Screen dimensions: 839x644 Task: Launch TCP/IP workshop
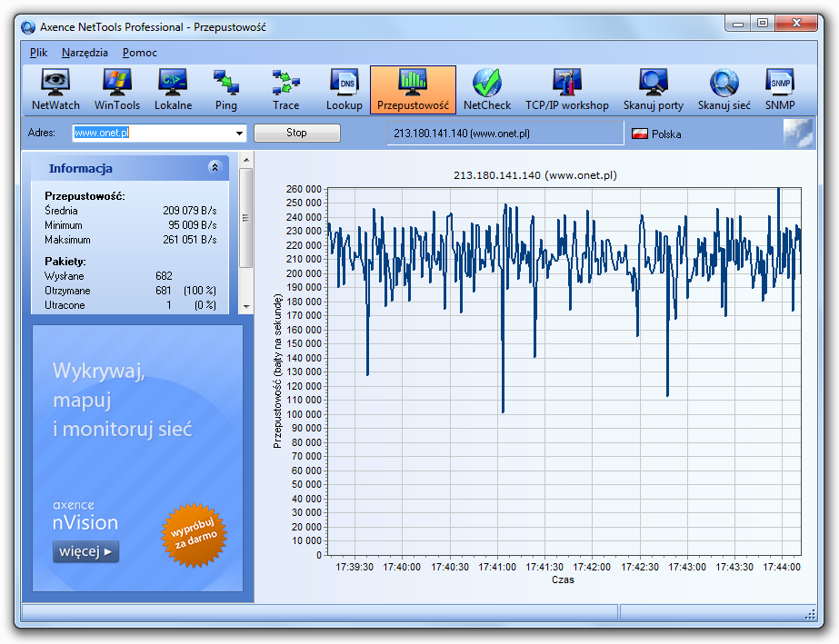coord(566,90)
